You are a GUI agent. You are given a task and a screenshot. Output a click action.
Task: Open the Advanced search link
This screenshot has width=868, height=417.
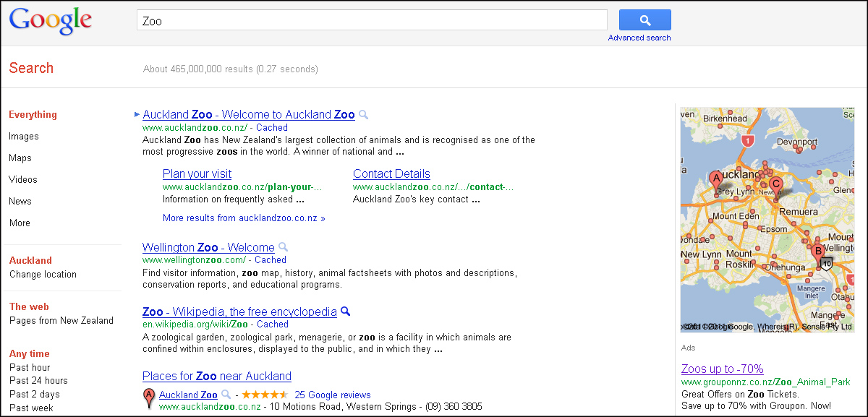click(639, 38)
